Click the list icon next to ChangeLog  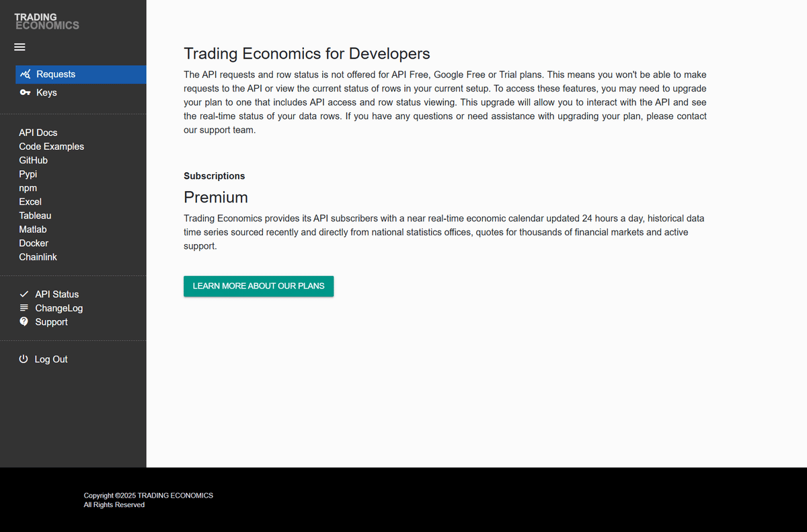click(x=24, y=307)
